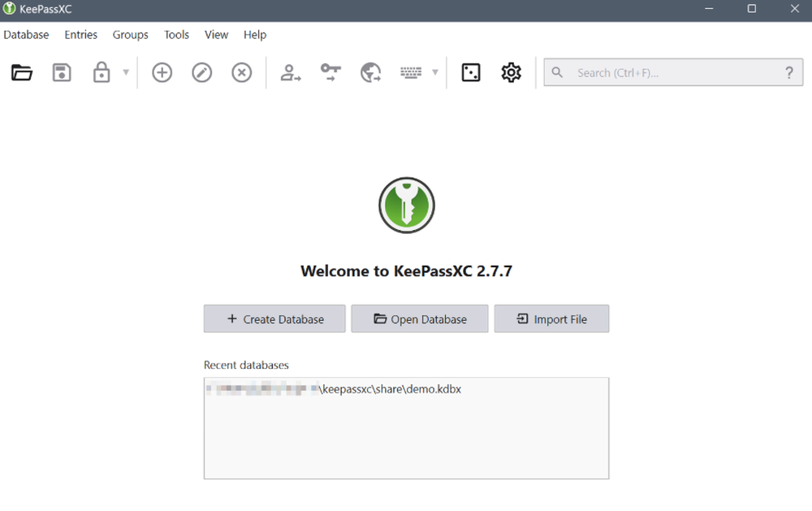812x511 pixels.
Task: Open the Auto-Type dropdown arrow
Action: pos(434,72)
